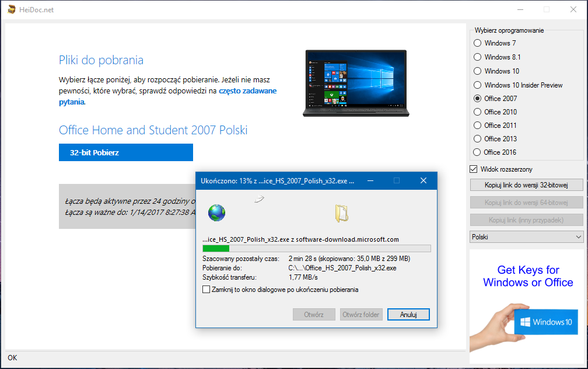Click the 32-bit Pobierz download button
This screenshot has width=588, height=369.
pyautogui.click(x=125, y=152)
